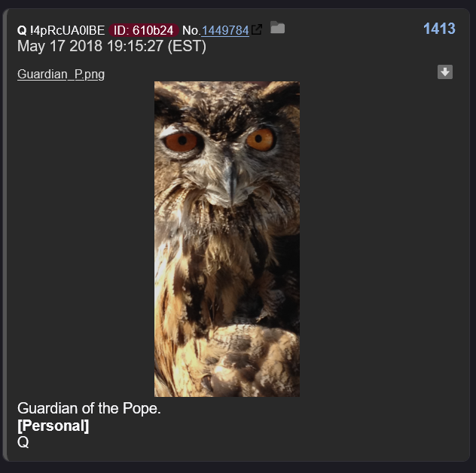Open the Guardian_P.png filename link
The width and height of the screenshot is (476, 473).
(61, 75)
